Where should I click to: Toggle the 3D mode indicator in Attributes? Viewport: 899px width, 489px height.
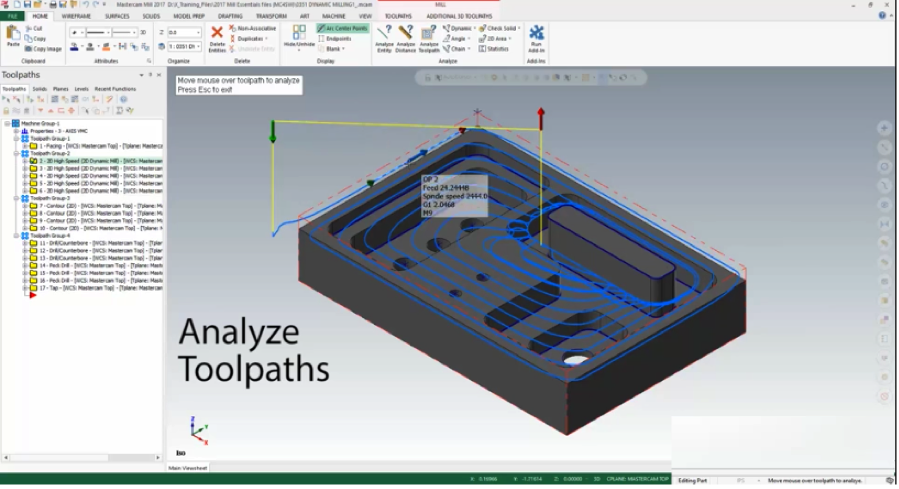[x=143, y=33]
